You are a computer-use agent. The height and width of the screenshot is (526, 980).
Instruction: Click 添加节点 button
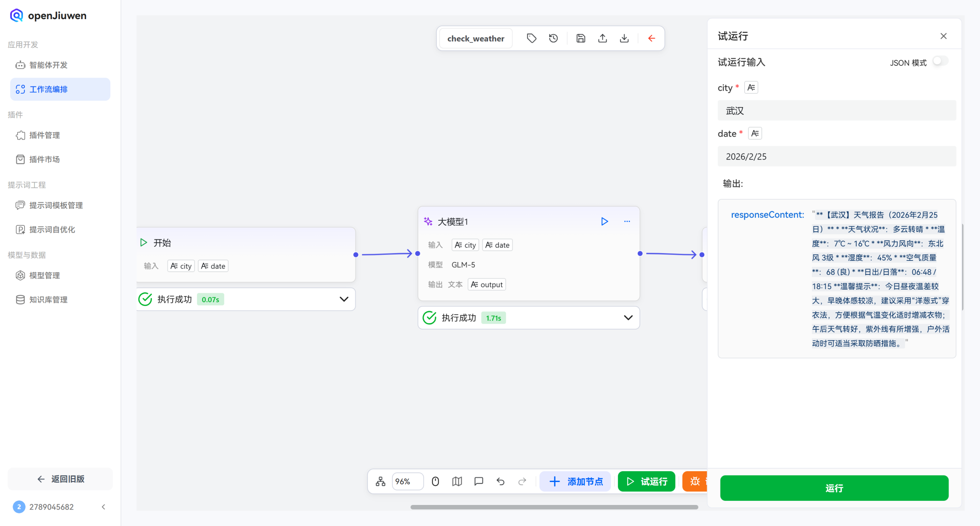tap(576, 481)
